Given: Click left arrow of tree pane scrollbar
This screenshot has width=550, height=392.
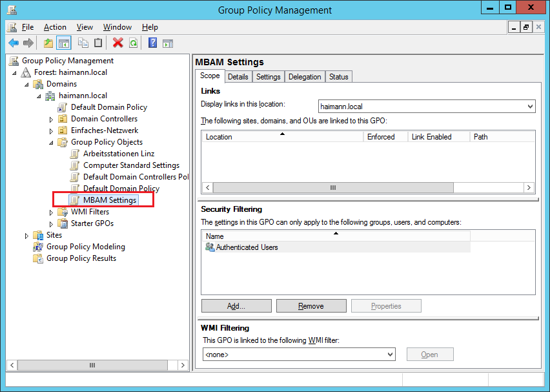Looking at the screenshot, I should tap(12, 365).
